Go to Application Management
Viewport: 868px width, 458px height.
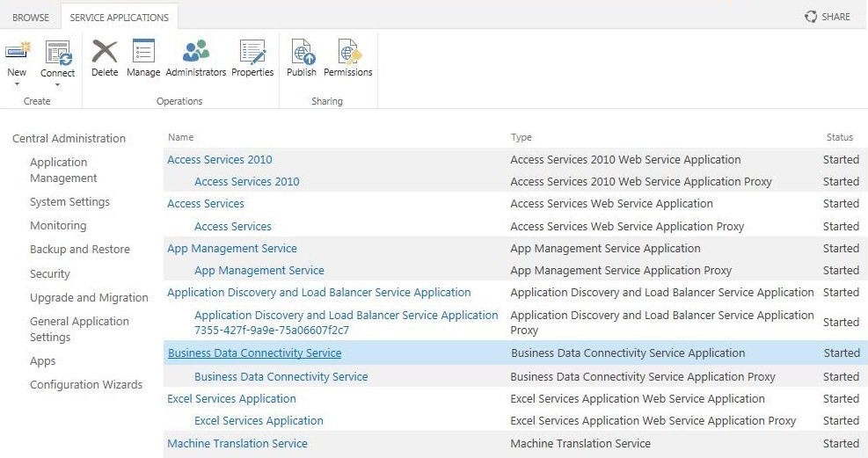[63, 170]
